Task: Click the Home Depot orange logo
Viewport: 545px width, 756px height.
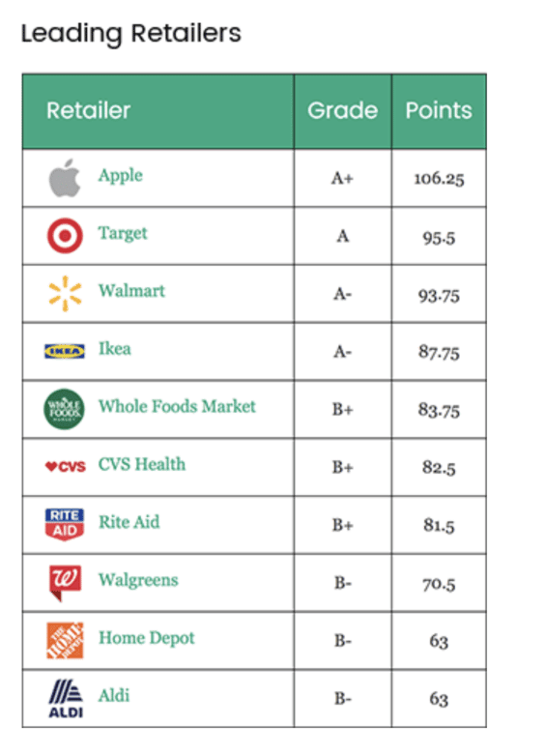Action: click(65, 640)
